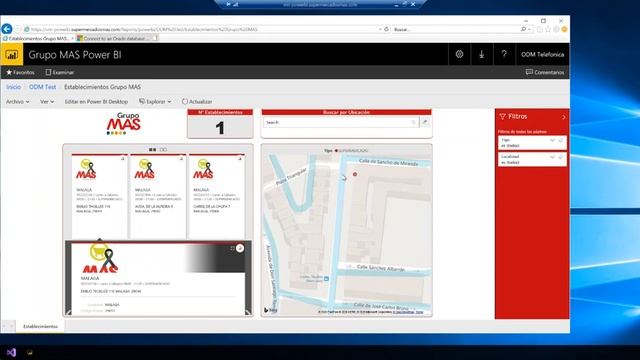Click the Calle Sánchez Albarrán label on the map
640x360 pixels.
(x=381, y=268)
